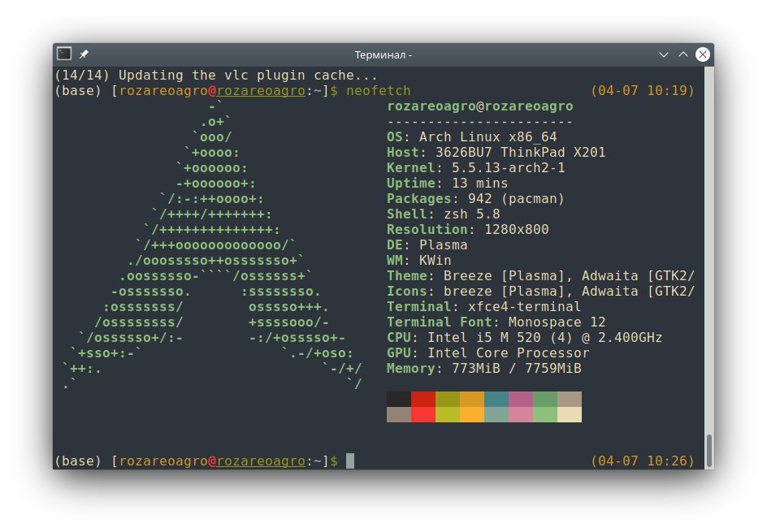This screenshot has height=532, width=767.
Task: Click the pink swatch in the bottom palette row
Action: [521, 415]
